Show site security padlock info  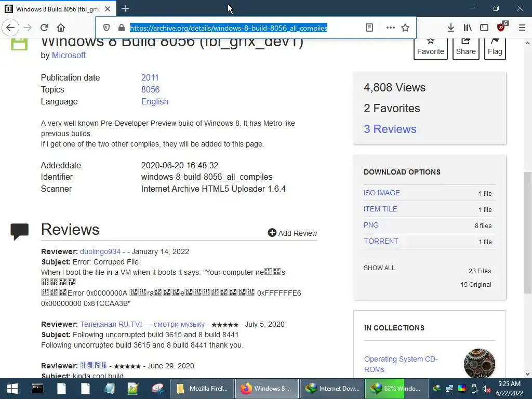tap(121, 28)
